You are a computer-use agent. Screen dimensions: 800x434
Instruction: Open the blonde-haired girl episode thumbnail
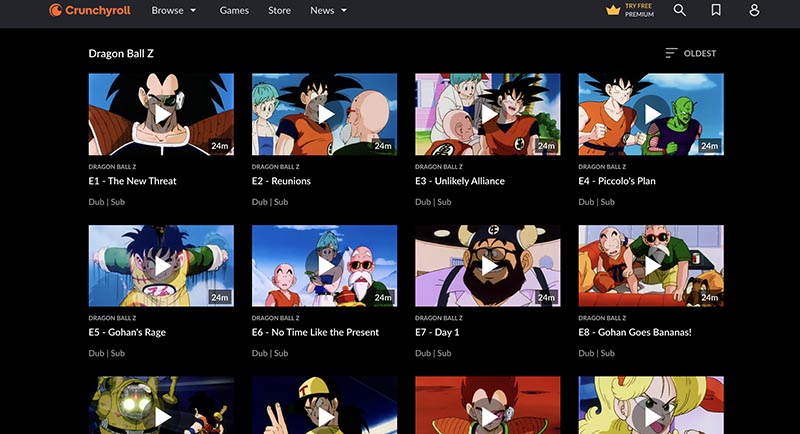click(651, 405)
